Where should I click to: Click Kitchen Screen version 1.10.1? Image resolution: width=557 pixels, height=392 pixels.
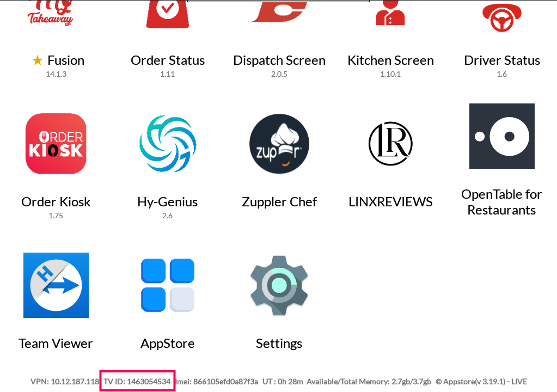[390, 74]
